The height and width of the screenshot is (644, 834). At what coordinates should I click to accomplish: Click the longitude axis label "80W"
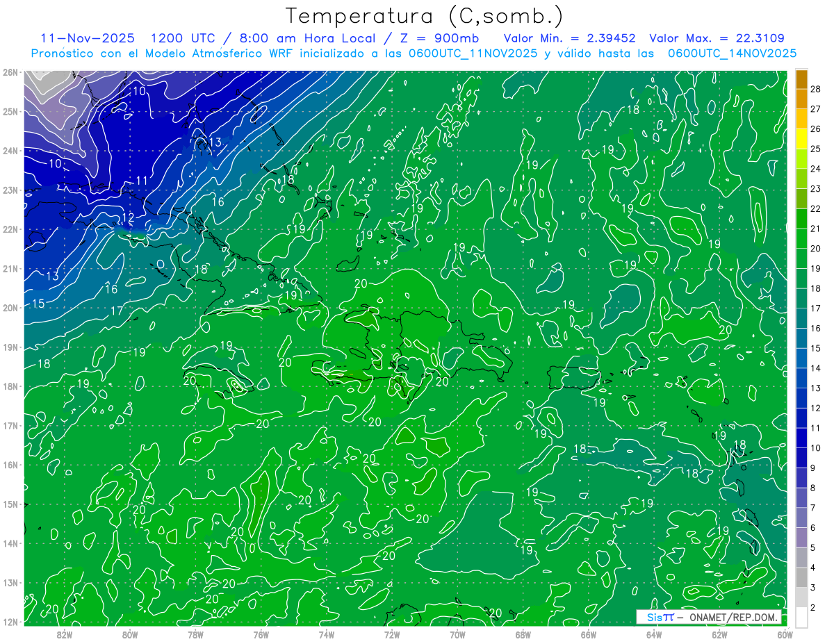[130, 635]
